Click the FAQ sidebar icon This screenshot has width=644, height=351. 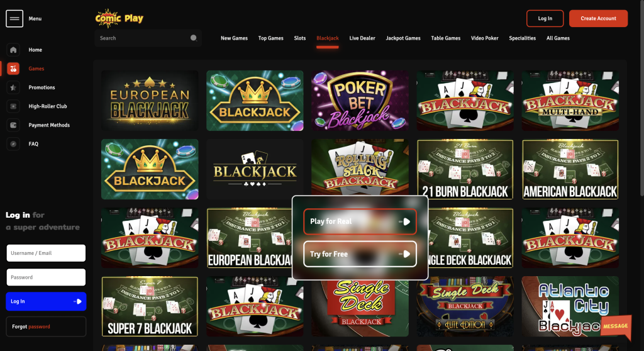click(13, 144)
